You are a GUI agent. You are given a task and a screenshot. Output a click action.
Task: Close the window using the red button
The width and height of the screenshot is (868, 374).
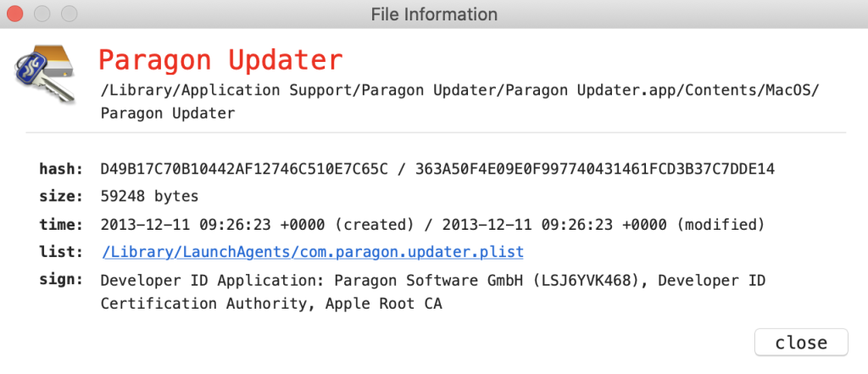15,14
